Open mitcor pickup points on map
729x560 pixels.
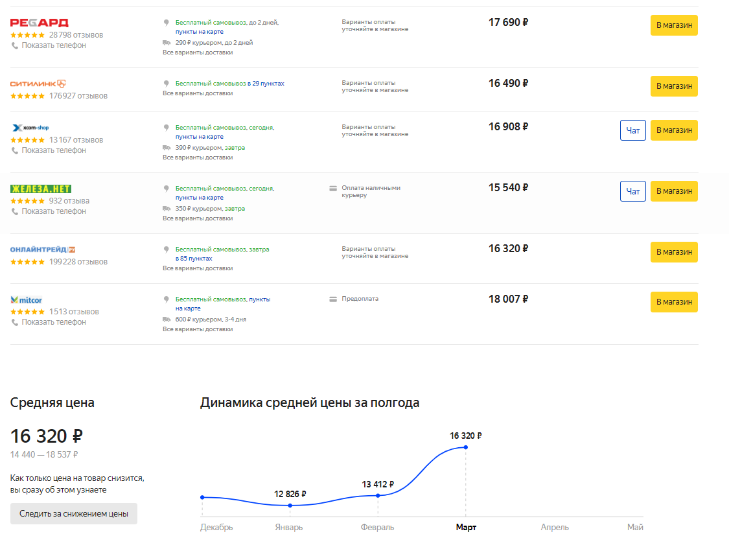click(x=223, y=304)
